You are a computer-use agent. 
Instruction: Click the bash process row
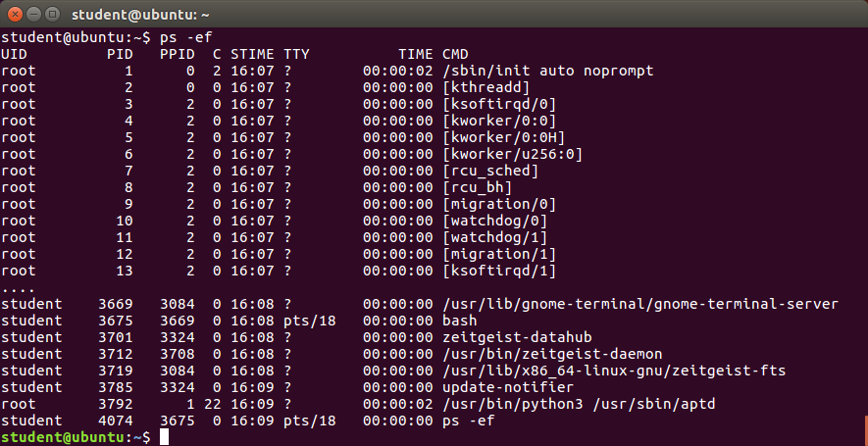(434, 321)
